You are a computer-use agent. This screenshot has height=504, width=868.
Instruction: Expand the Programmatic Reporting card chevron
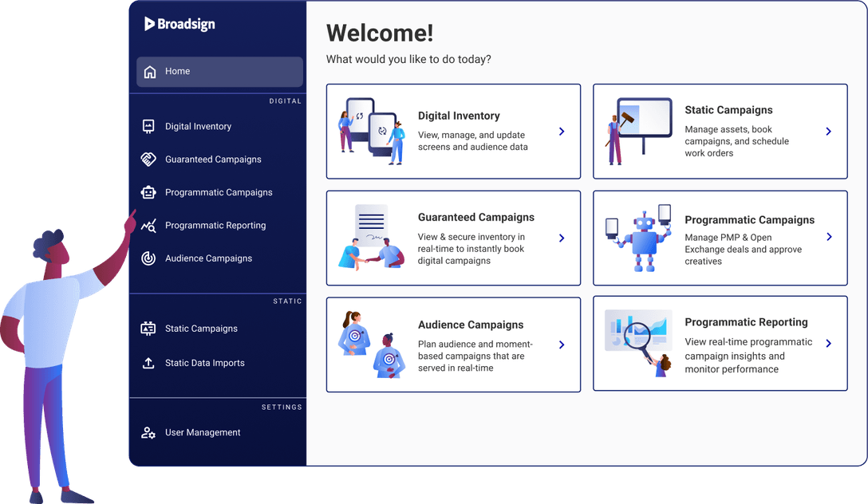(828, 344)
